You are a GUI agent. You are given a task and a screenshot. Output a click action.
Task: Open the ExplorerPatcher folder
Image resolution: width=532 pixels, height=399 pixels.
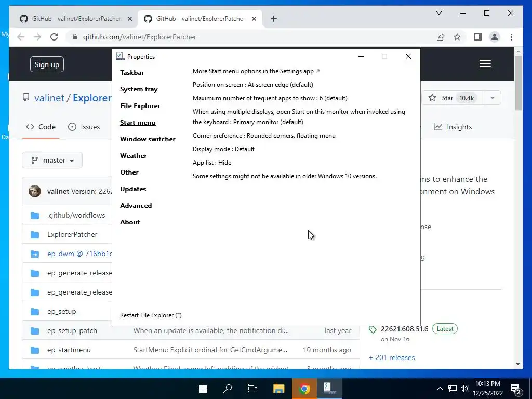72,234
